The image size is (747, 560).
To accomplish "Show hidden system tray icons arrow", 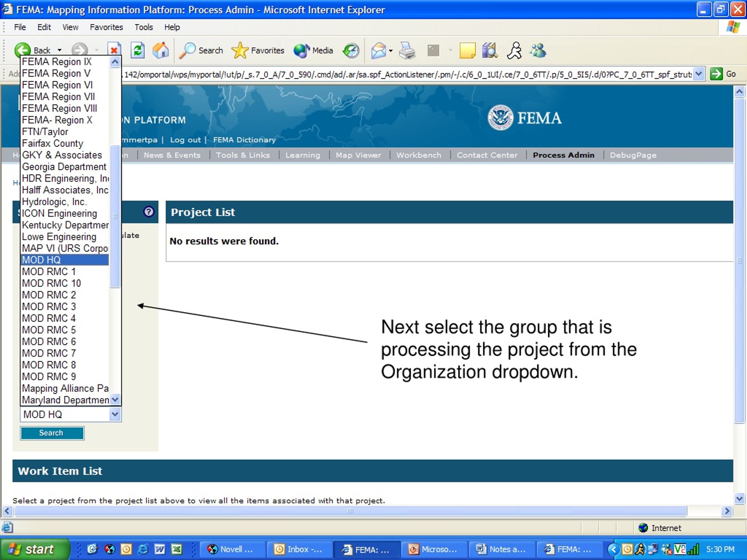I will [x=614, y=549].
